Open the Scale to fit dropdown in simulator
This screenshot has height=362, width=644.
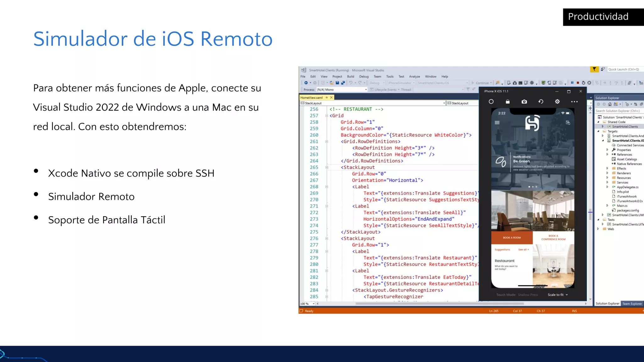pos(558,295)
